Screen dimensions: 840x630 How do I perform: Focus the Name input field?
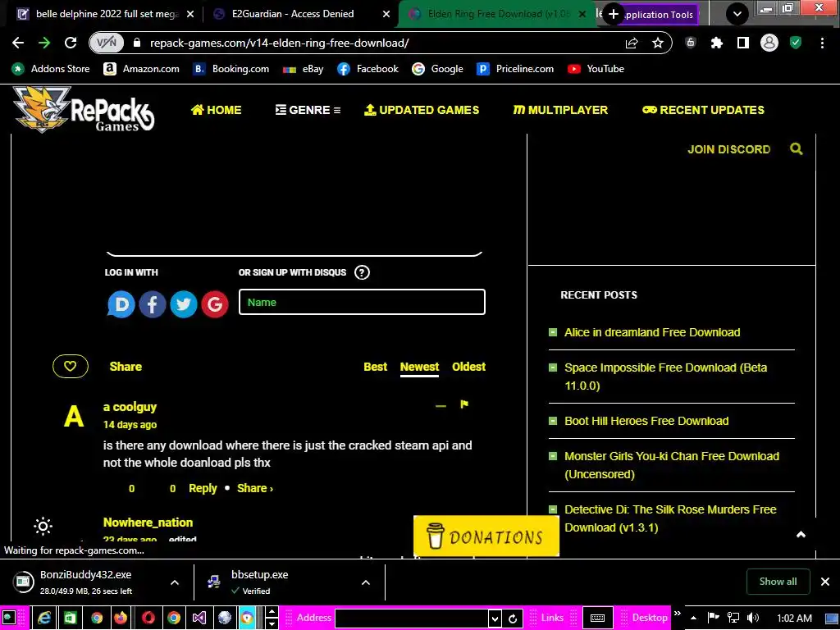362,302
